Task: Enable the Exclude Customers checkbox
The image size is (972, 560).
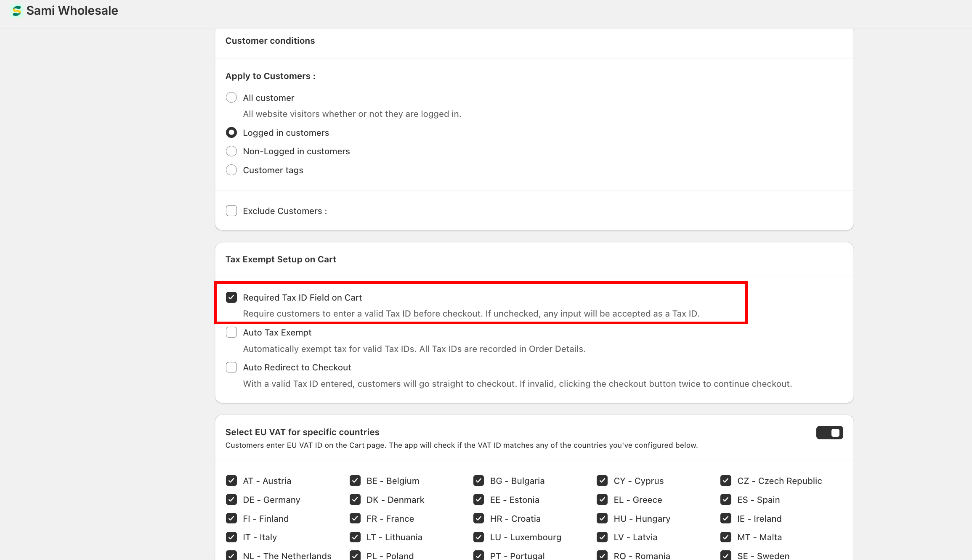Action: (231, 211)
